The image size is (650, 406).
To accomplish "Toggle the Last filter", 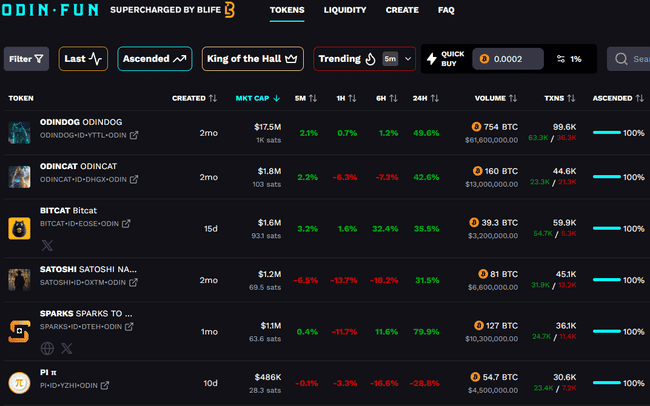I will click(x=83, y=59).
